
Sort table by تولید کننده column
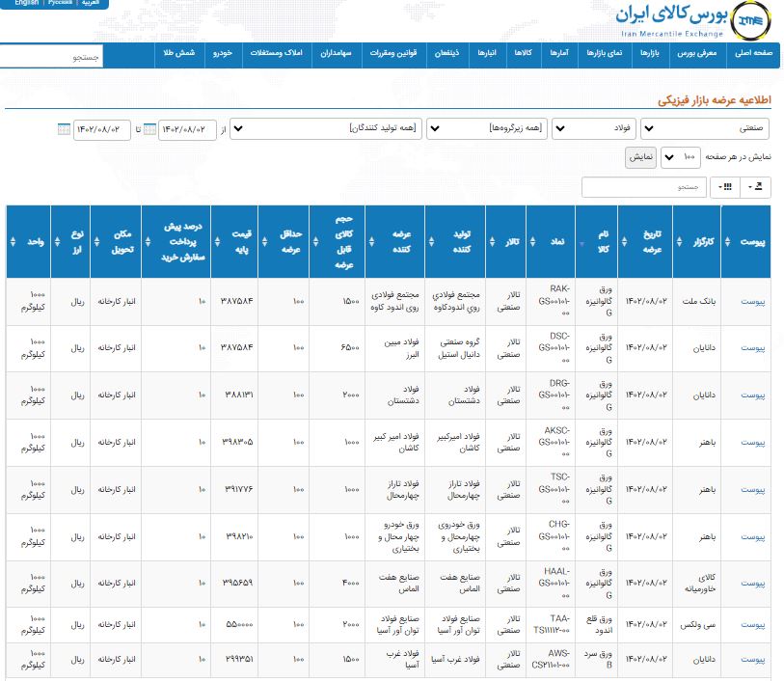point(455,241)
